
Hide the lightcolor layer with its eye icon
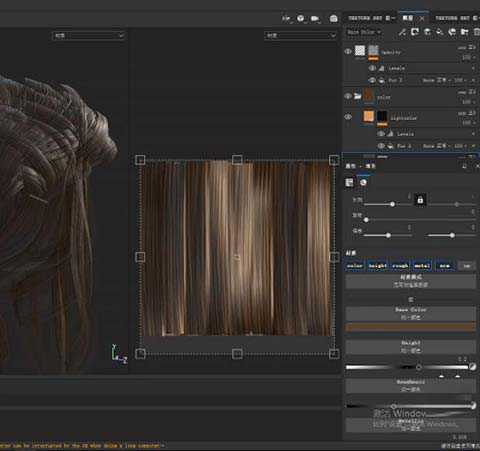[x=348, y=117]
